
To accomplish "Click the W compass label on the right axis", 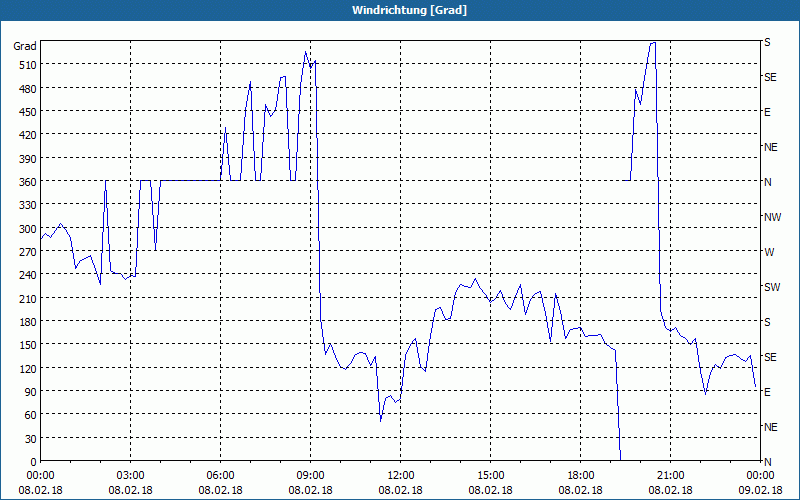I will point(769,252).
